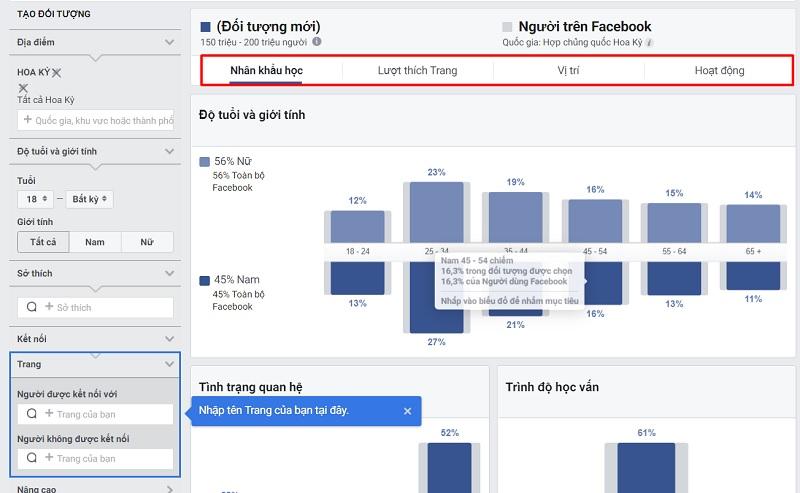The height and width of the screenshot is (493, 800).
Task: Click the 45% Nam legend color square
Action: [205, 280]
